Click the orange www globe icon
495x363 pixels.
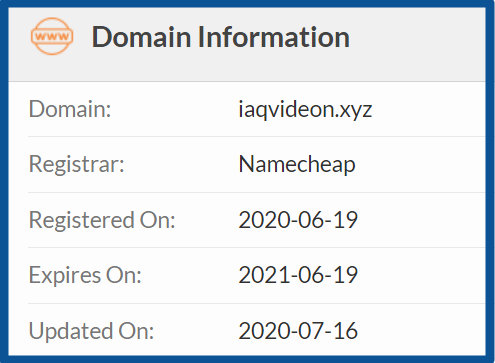click(52, 36)
